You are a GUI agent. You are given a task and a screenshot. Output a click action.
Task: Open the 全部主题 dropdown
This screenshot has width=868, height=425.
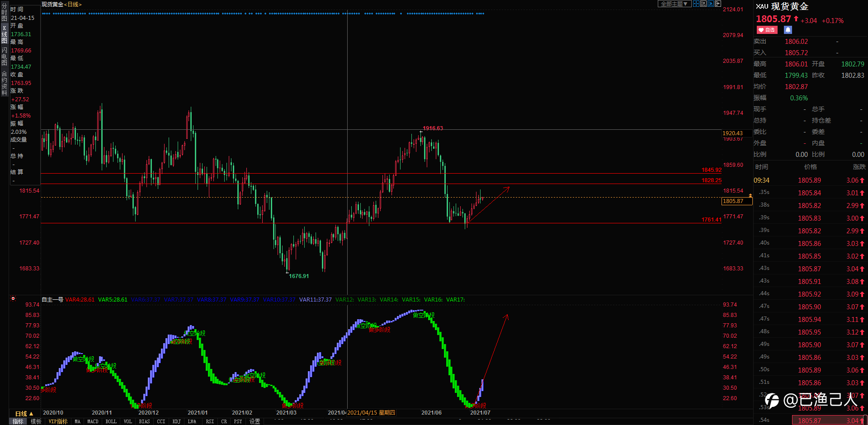click(x=675, y=4)
